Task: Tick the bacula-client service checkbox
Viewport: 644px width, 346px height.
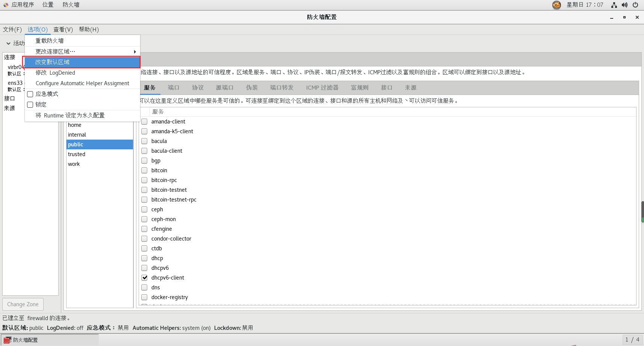Action: click(144, 151)
